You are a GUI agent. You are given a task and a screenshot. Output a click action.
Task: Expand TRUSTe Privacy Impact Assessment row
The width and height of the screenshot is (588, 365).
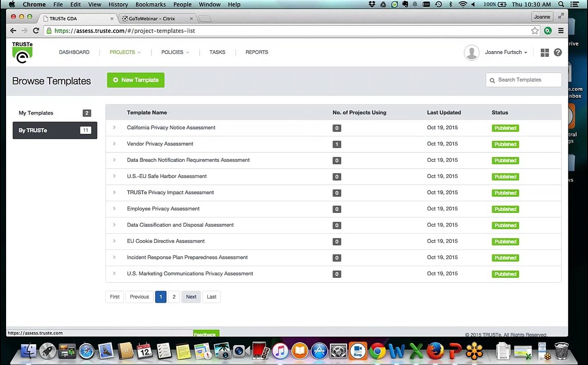click(115, 192)
